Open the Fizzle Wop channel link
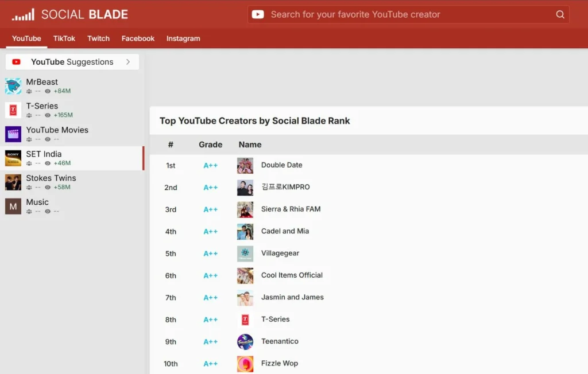This screenshot has height=374, width=588. click(280, 364)
